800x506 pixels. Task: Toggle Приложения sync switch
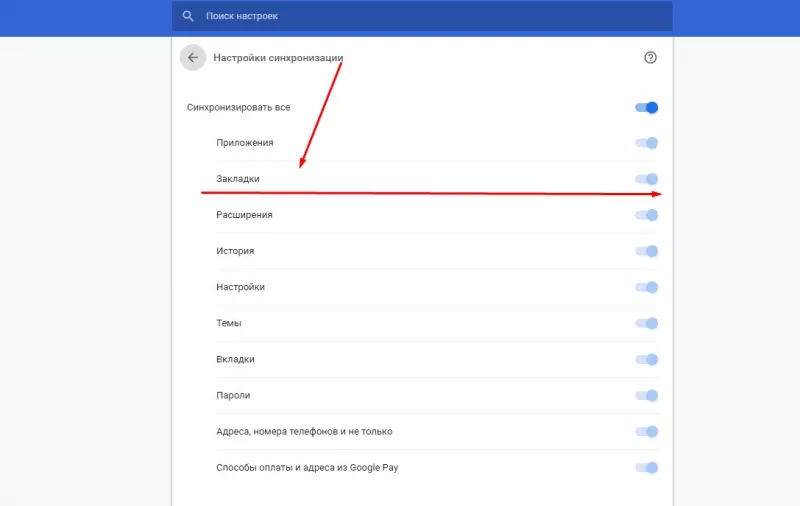click(647, 143)
